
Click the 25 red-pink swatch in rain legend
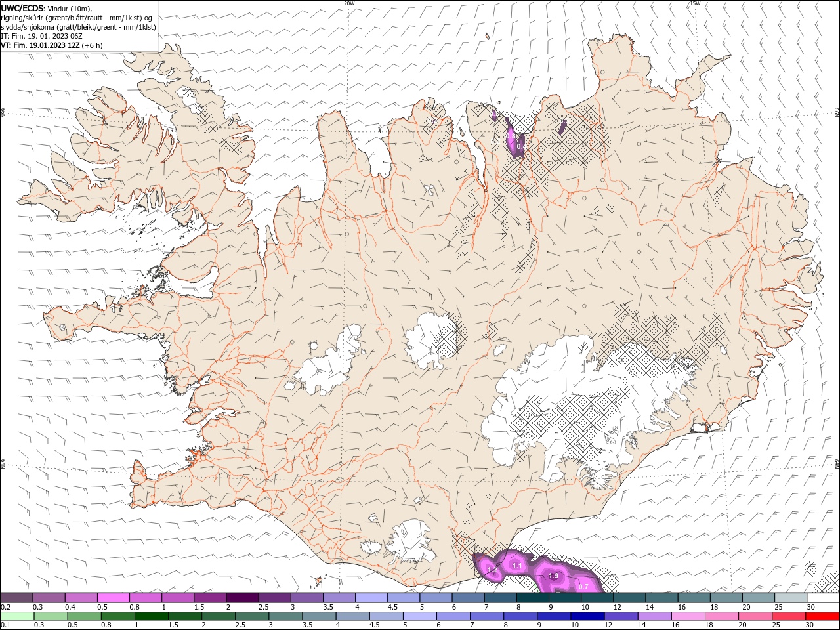789,616
